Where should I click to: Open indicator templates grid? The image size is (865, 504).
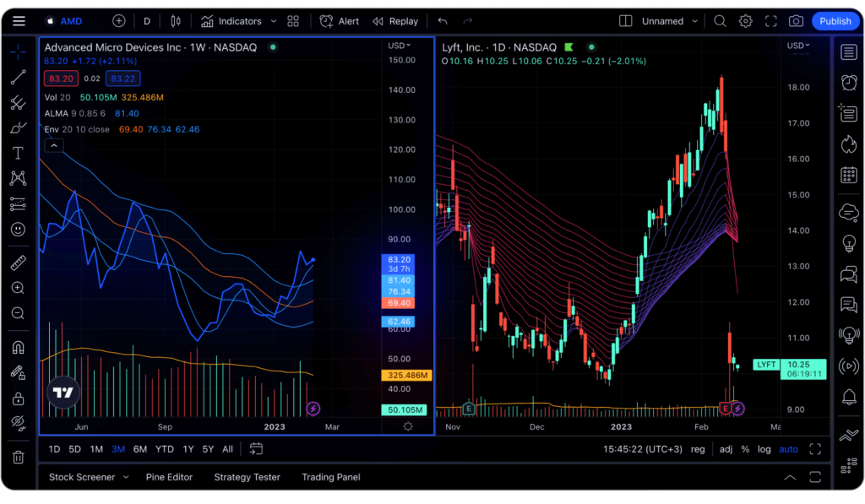(x=293, y=21)
